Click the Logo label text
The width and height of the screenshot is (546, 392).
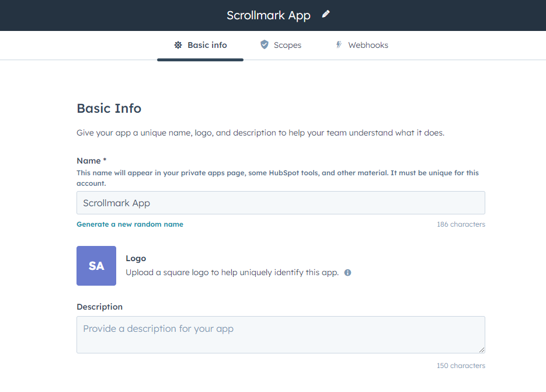click(x=136, y=258)
